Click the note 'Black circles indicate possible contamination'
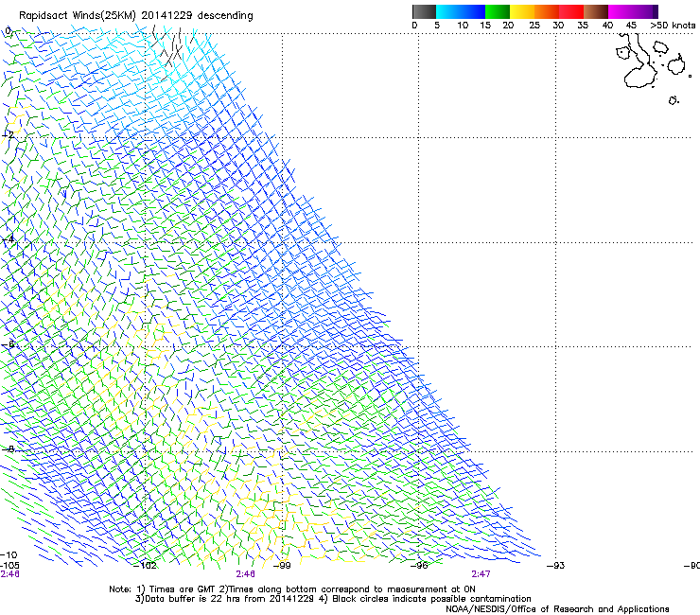 430,599
